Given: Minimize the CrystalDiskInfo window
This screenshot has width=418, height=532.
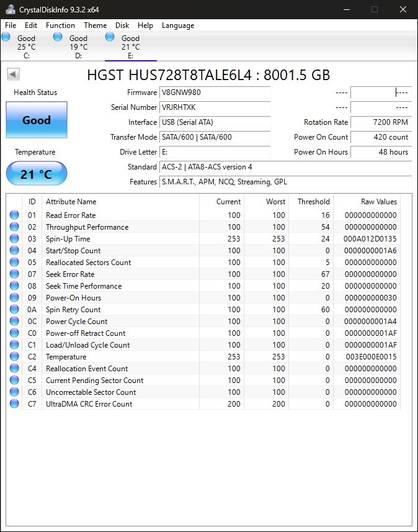Looking at the screenshot, I should (x=347, y=9).
